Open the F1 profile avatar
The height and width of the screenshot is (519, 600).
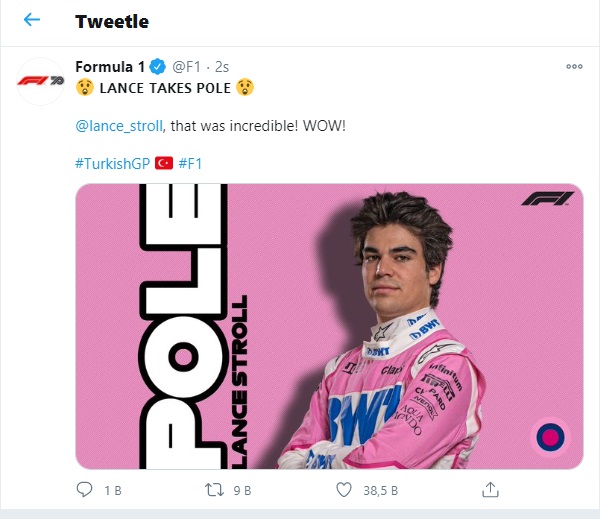[38, 80]
